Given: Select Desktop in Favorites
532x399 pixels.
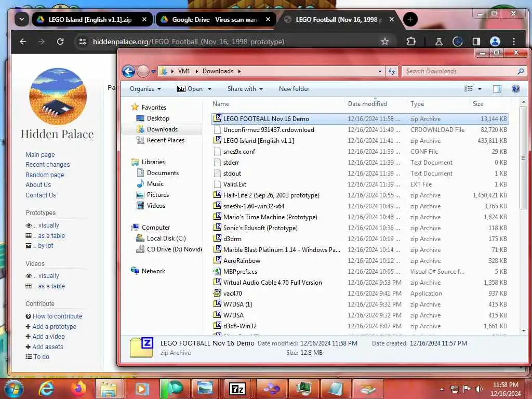Looking at the screenshot, I should (158, 118).
